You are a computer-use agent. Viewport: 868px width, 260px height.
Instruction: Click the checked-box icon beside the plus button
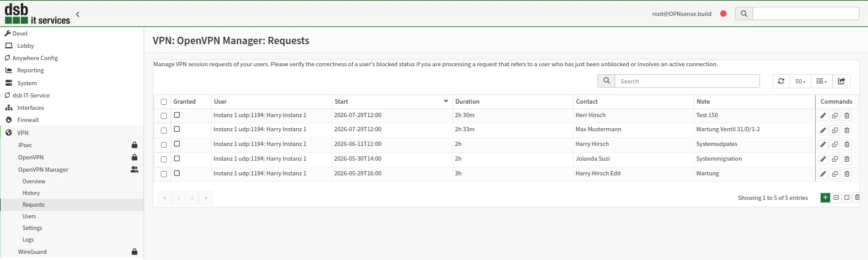[x=836, y=197]
